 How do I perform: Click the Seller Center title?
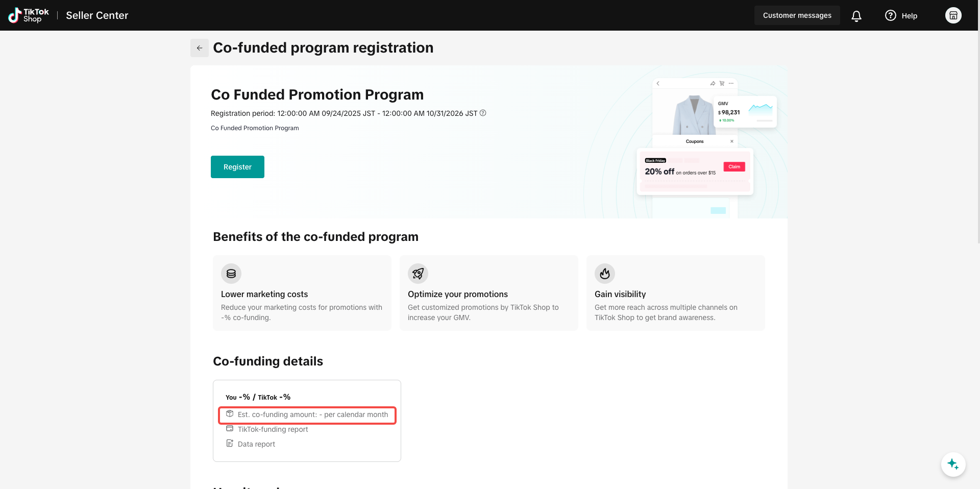click(x=97, y=15)
